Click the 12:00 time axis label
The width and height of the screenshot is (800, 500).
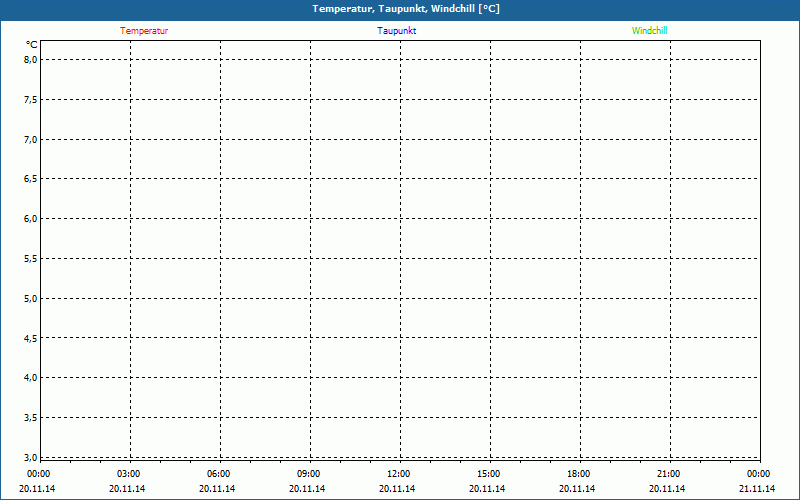point(398,474)
